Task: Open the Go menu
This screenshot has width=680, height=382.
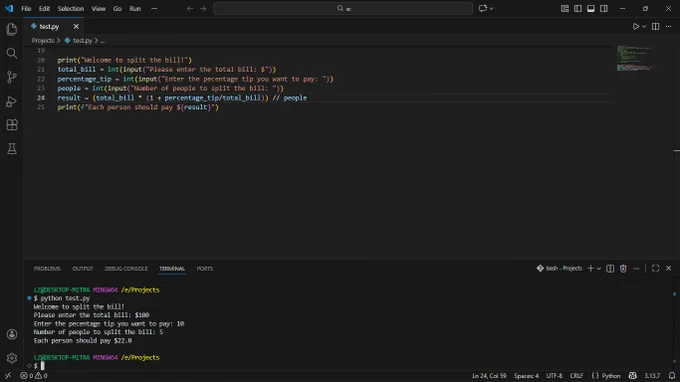Action: coord(117,8)
